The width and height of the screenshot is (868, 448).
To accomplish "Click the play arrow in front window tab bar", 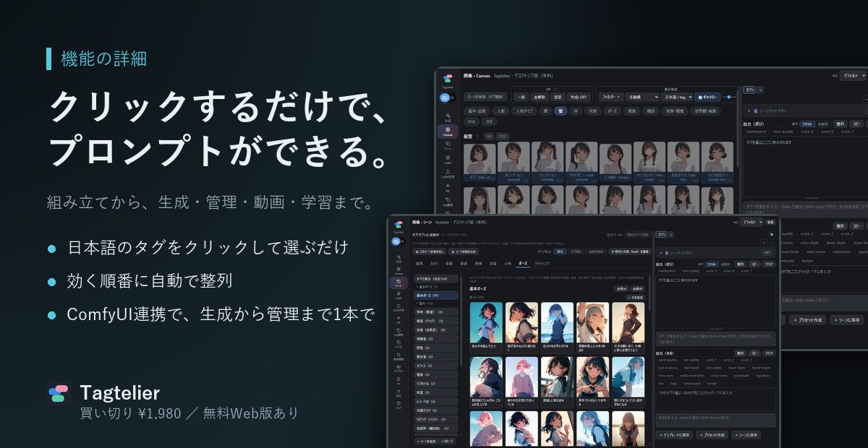I will point(772,234).
